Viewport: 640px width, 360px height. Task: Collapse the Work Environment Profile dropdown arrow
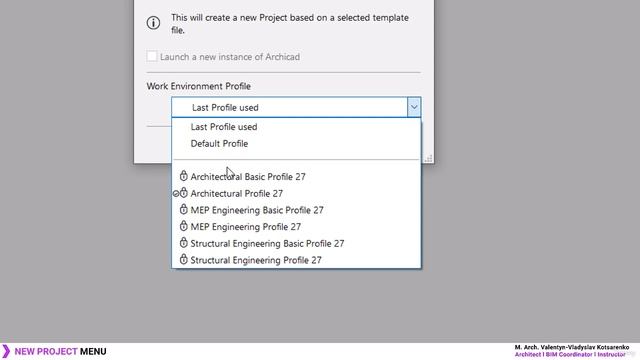(x=413, y=107)
